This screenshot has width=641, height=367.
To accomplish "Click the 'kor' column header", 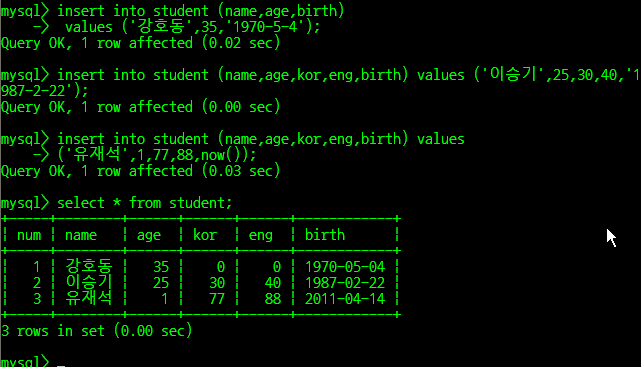I will (x=205, y=235).
